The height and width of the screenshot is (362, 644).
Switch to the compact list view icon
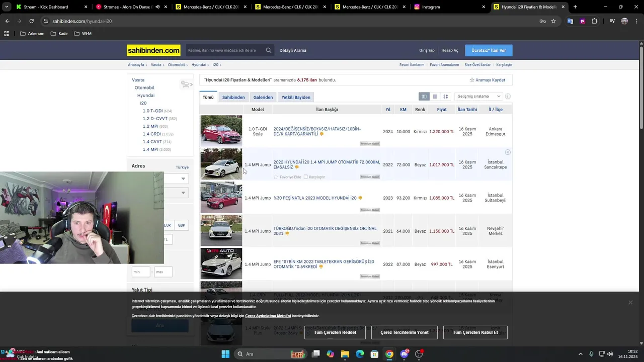coord(435,97)
